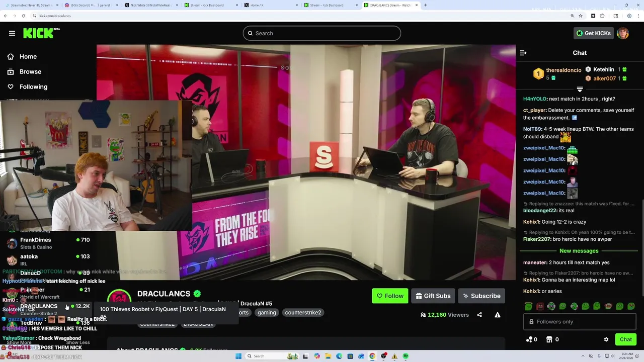Switch to Discord browser tab
Image resolution: width=644 pixels, height=362 pixels.
pyautogui.click(x=91, y=5)
